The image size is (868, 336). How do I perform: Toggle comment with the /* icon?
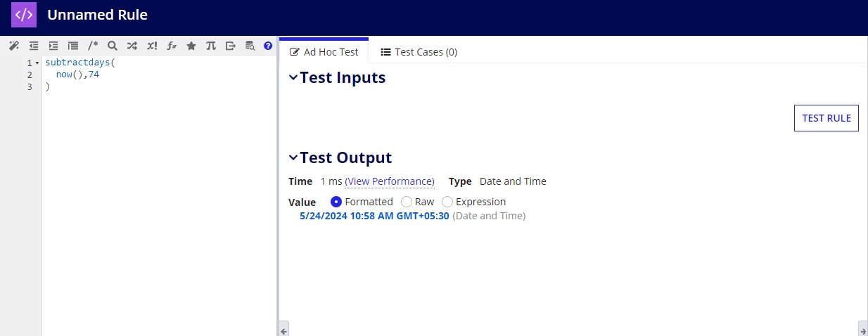pos(93,46)
